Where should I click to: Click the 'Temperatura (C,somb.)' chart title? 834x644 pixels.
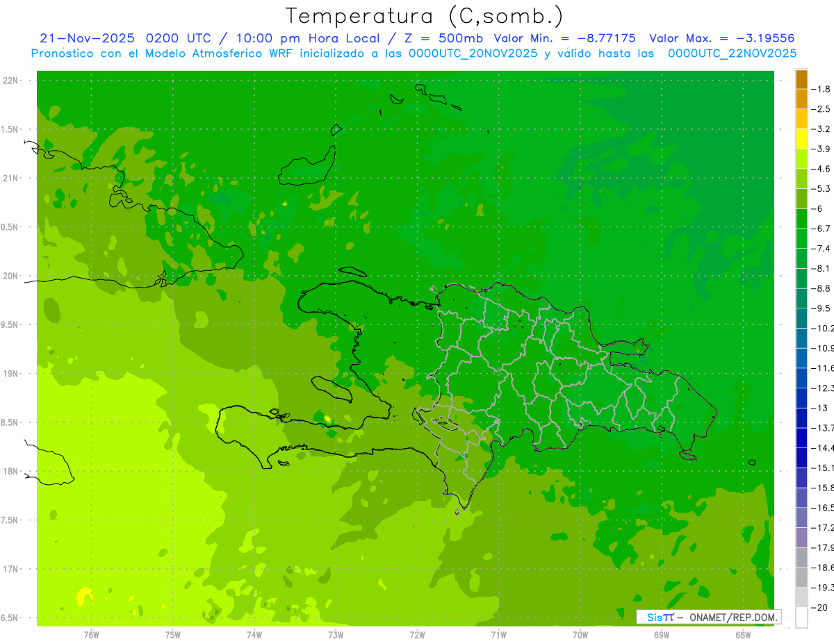(x=424, y=15)
